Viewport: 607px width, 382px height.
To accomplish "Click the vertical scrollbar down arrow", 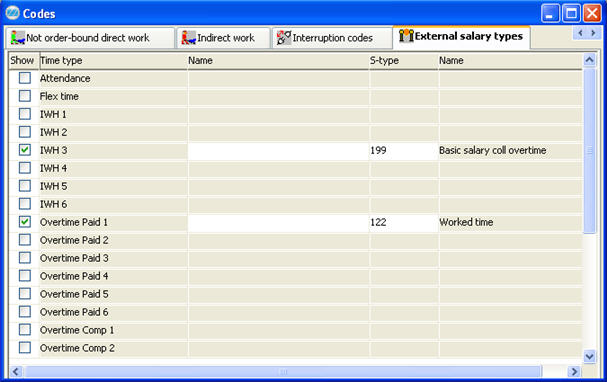I will pyautogui.click(x=590, y=356).
